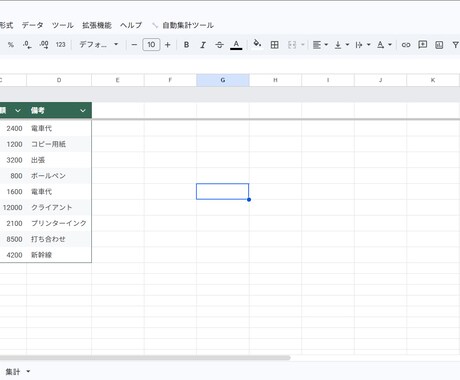Open the 集計 sheet tab options arrow

[x=28, y=371]
